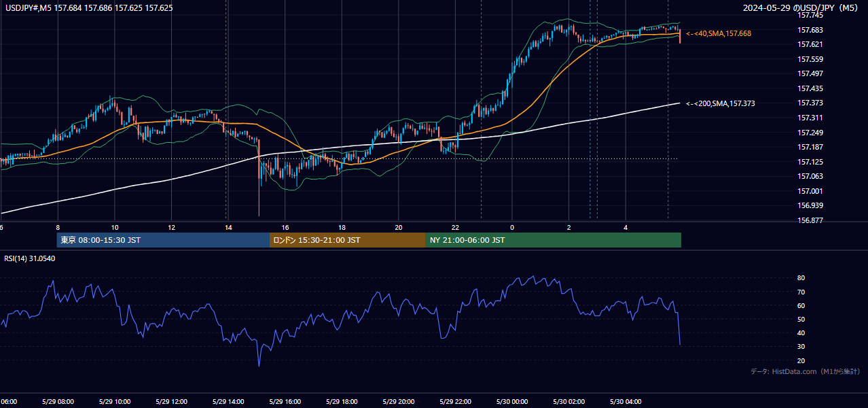Click the HistData.com data source text
This screenshot has width=868, height=408.
[x=806, y=371]
